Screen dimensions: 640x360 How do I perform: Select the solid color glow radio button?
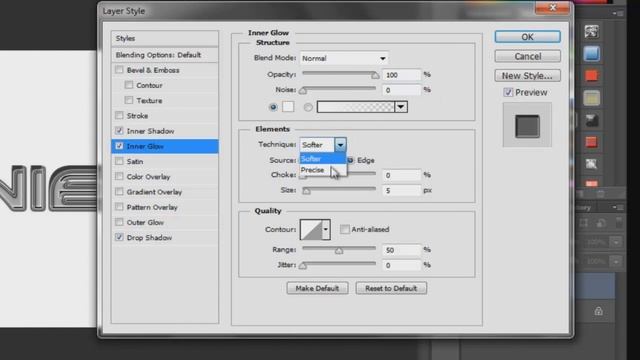[273, 107]
